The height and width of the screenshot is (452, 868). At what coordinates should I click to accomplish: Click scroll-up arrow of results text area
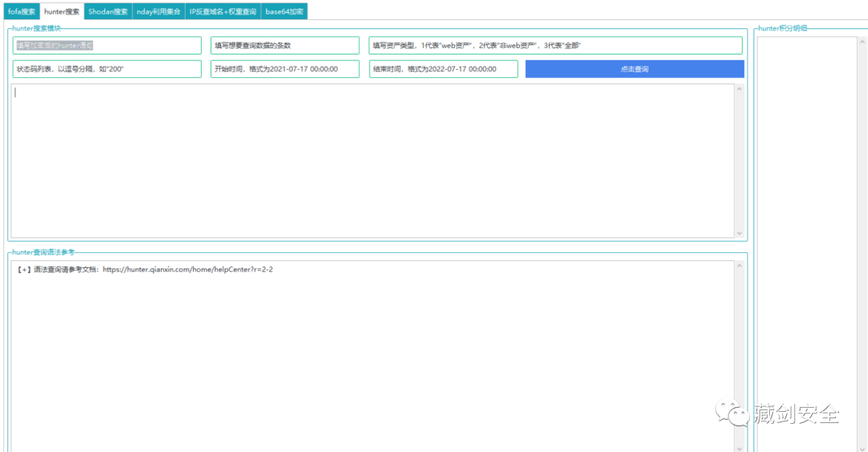(739, 89)
